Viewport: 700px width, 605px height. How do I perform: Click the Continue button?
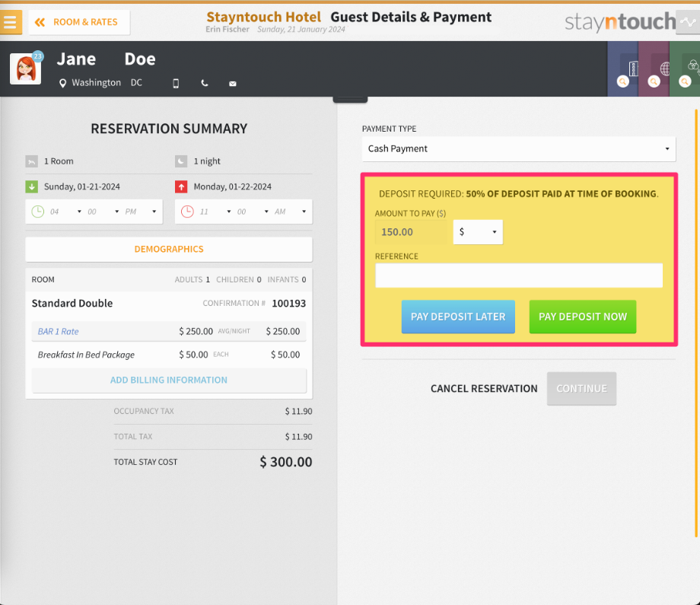tap(582, 388)
